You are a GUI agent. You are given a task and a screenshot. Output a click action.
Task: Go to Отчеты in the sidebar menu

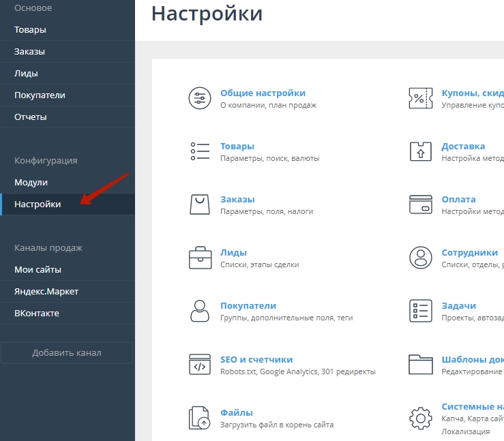point(31,117)
